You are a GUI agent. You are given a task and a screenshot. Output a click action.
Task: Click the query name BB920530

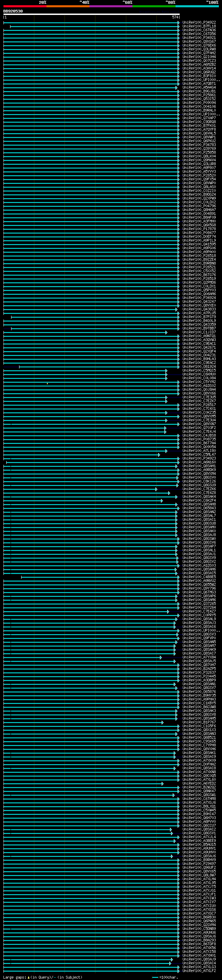[x=13, y=11]
